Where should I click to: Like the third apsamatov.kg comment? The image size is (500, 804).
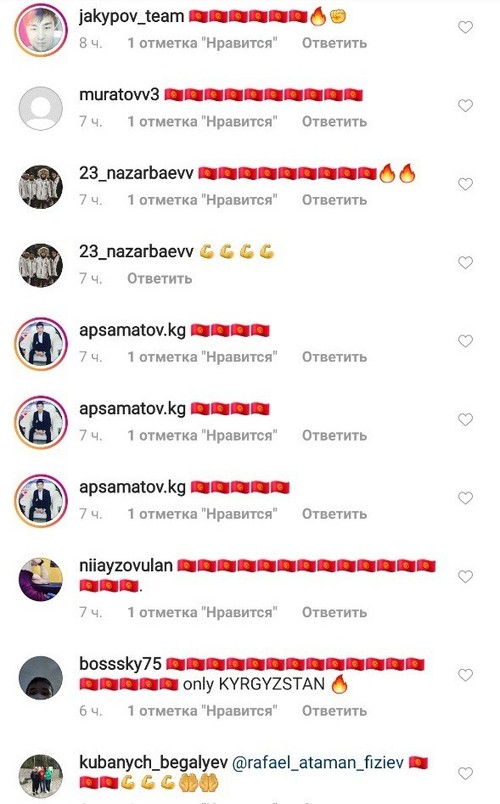465,498
